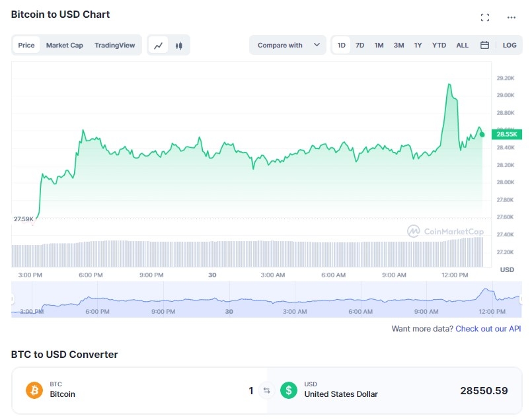The height and width of the screenshot is (420, 530).
Task: Select the 7D time range
Action: click(x=360, y=45)
